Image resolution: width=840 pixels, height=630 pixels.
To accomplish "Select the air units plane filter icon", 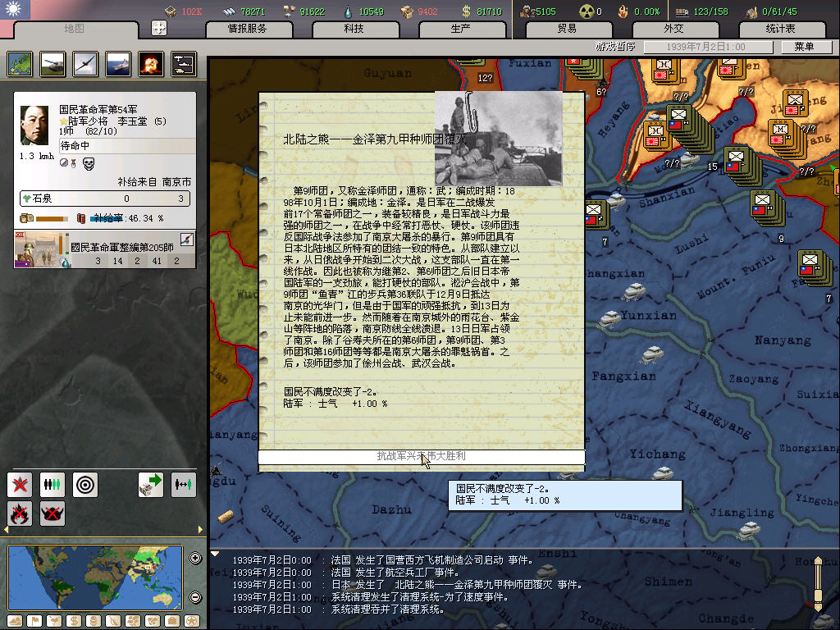I will tap(85, 64).
